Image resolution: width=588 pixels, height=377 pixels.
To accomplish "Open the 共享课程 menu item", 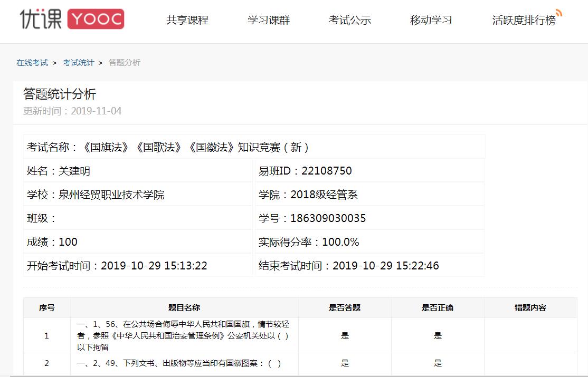I will point(187,21).
